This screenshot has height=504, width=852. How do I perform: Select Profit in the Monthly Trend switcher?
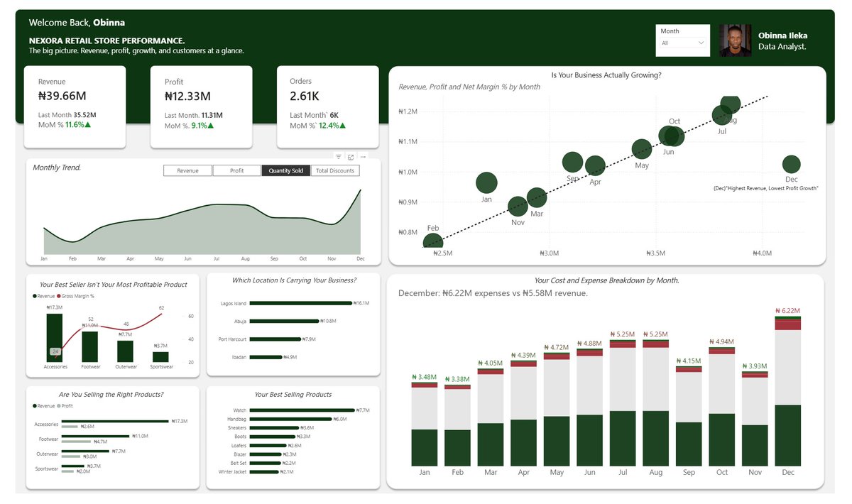click(237, 170)
